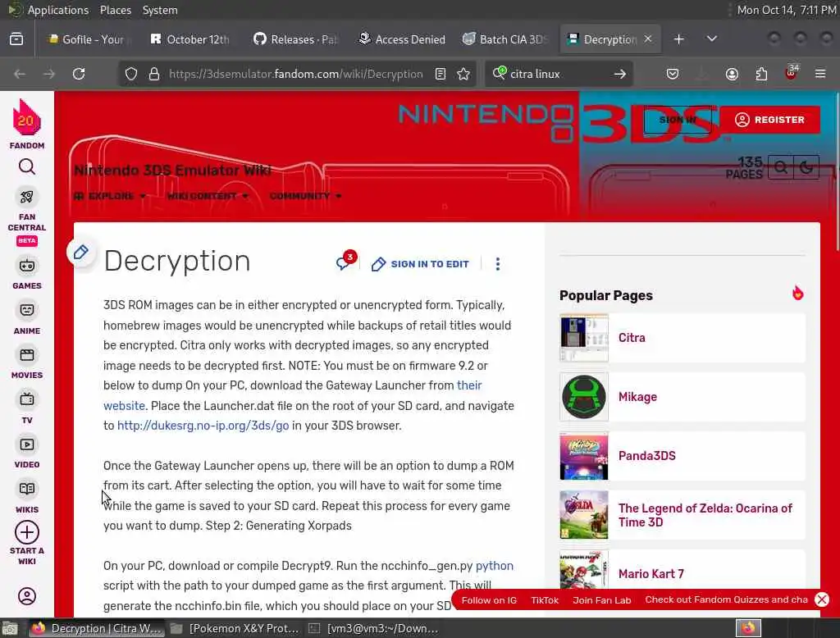Bookmark page with the star icon

(463, 74)
